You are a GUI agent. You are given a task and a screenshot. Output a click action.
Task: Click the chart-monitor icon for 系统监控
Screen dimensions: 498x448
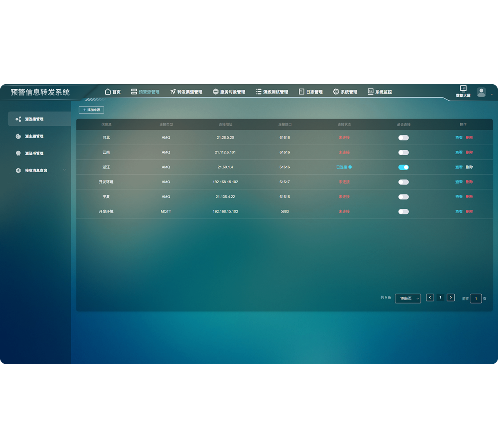[371, 92]
